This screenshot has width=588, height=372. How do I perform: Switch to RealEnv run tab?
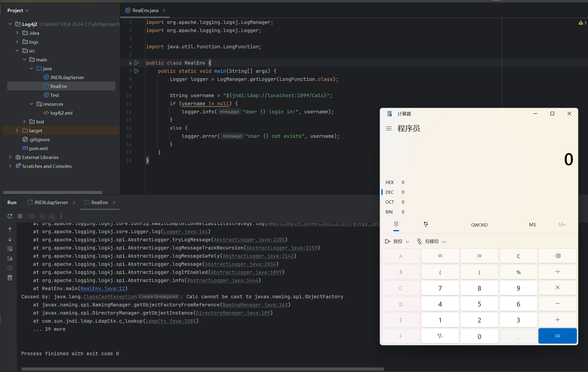pyautogui.click(x=99, y=202)
